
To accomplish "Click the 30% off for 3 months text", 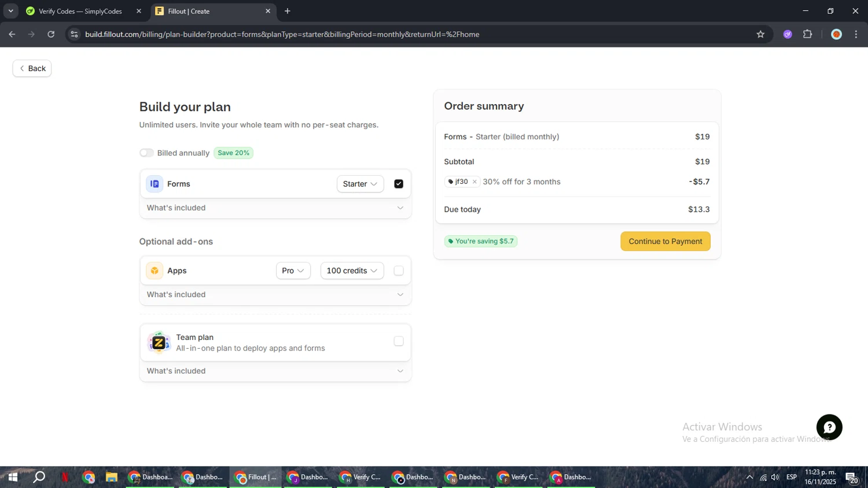I will (522, 182).
